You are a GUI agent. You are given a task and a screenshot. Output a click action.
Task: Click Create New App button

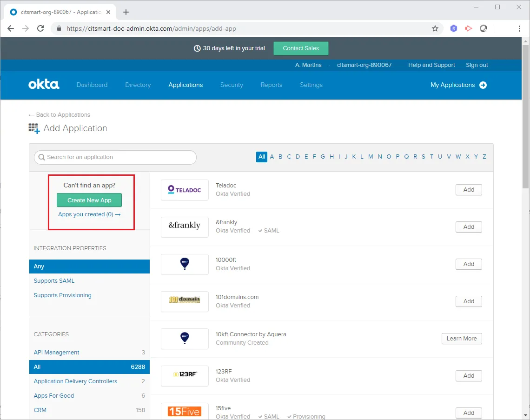(89, 200)
